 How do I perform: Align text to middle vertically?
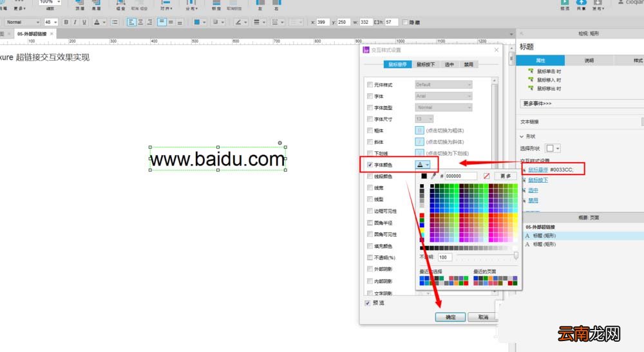pyautogui.click(x=171, y=22)
